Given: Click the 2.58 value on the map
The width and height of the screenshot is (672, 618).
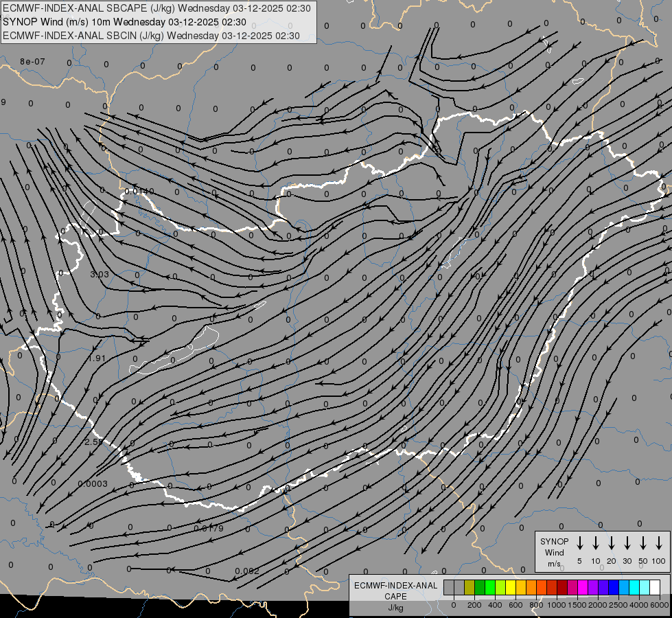Looking at the screenshot, I should click(x=93, y=442).
